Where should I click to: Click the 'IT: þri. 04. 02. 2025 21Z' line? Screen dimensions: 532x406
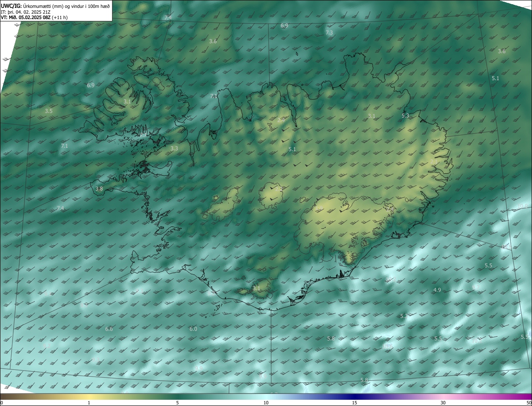pos(27,12)
